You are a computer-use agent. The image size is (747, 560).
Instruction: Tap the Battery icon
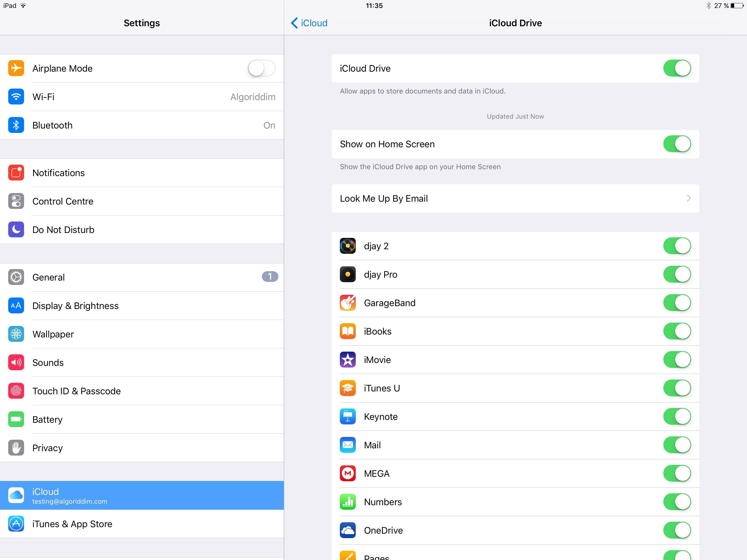16,419
